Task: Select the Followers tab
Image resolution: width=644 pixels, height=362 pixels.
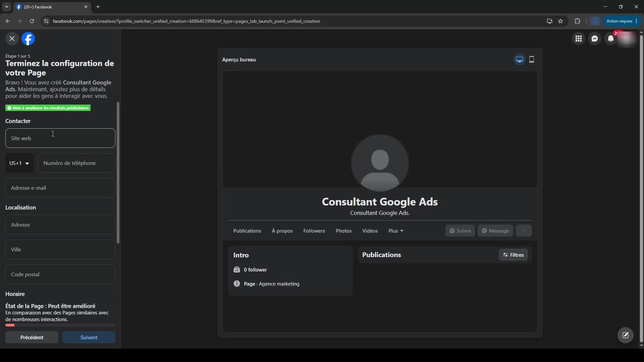Action: [314, 231]
